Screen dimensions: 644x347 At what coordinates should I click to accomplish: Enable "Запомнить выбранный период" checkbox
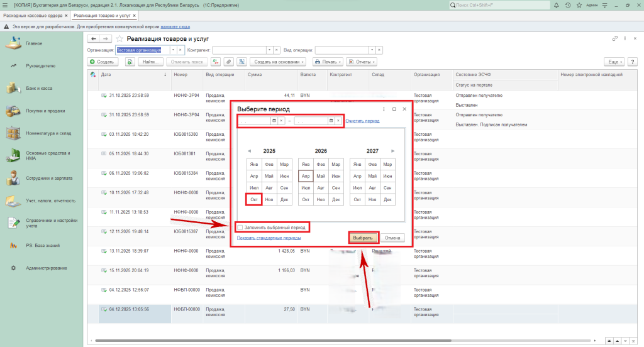pos(240,227)
